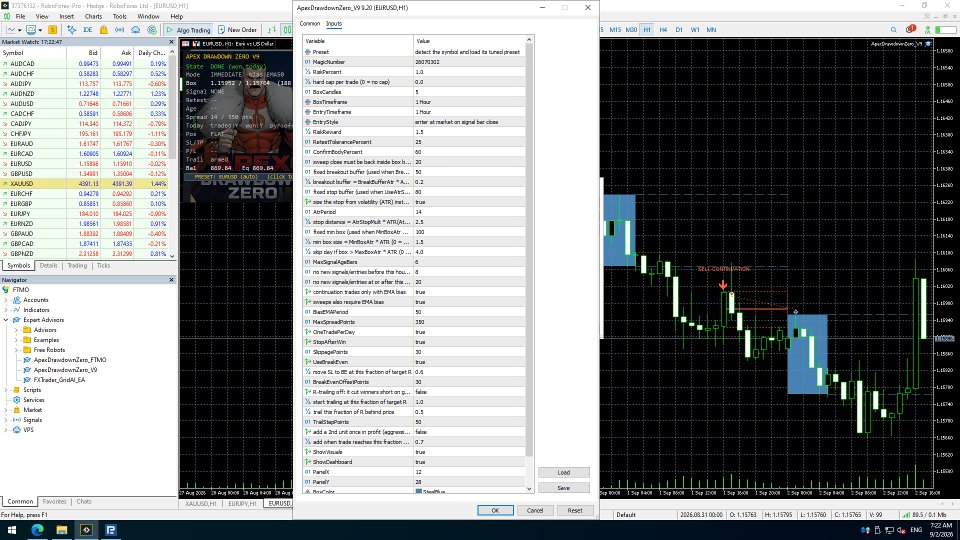960x540 pixels.
Task: Toggle 'add a 2nd unit once in profit' value
Action: [469, 432]
